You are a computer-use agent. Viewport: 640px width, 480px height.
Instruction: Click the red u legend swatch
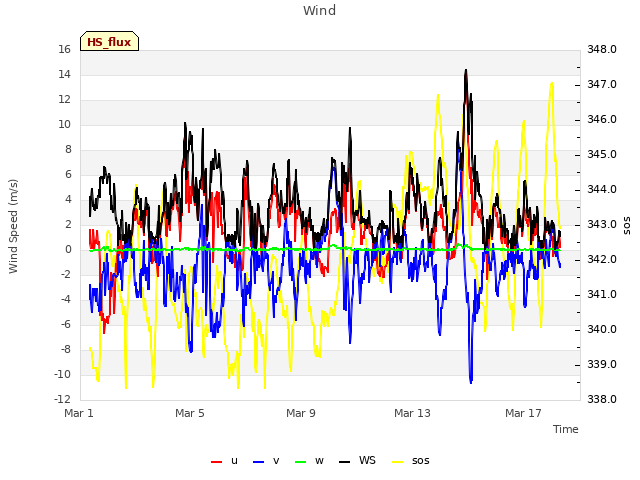[216, 462]
